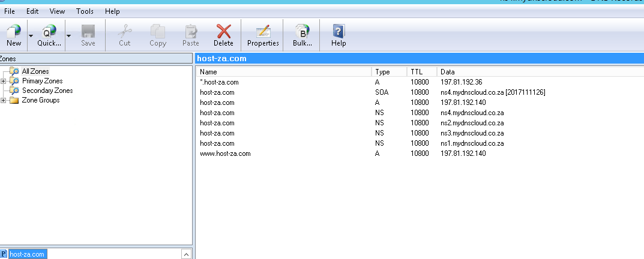
Task: Click the Paste toolbar icon
Action: [x=191, y=35]
